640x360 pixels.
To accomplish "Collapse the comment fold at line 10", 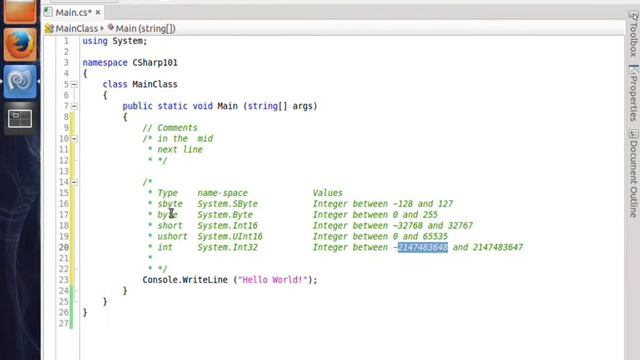I will click(74, 139).
